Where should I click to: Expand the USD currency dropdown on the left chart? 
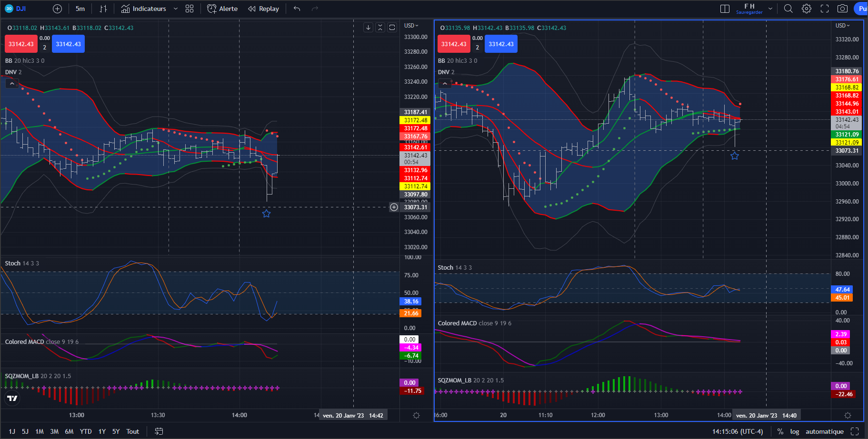(x=411, y=26)
